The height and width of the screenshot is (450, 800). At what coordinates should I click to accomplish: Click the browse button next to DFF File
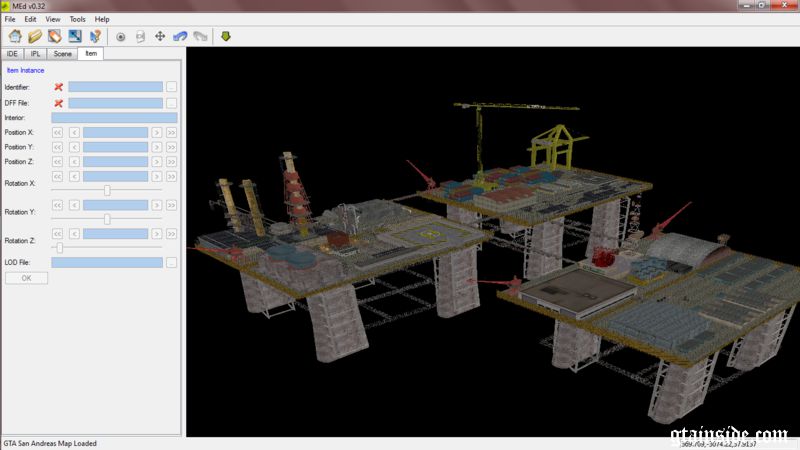tap(171, 103)
